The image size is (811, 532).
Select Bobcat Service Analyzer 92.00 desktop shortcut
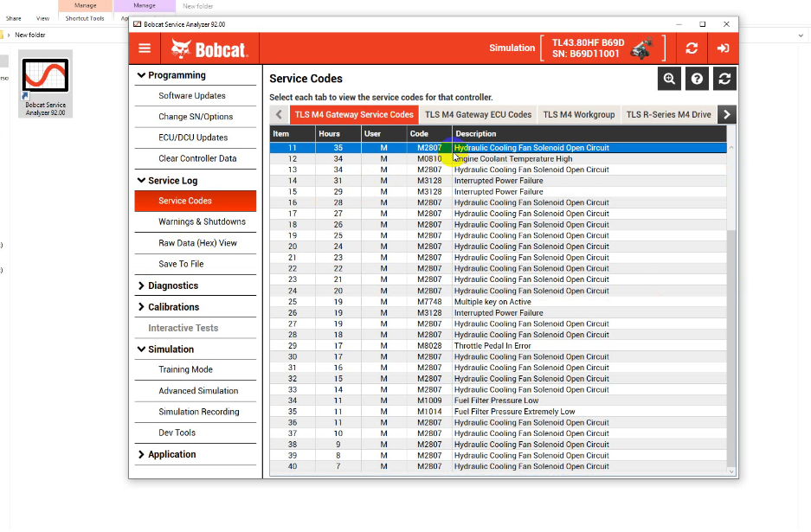pos(46,84)
